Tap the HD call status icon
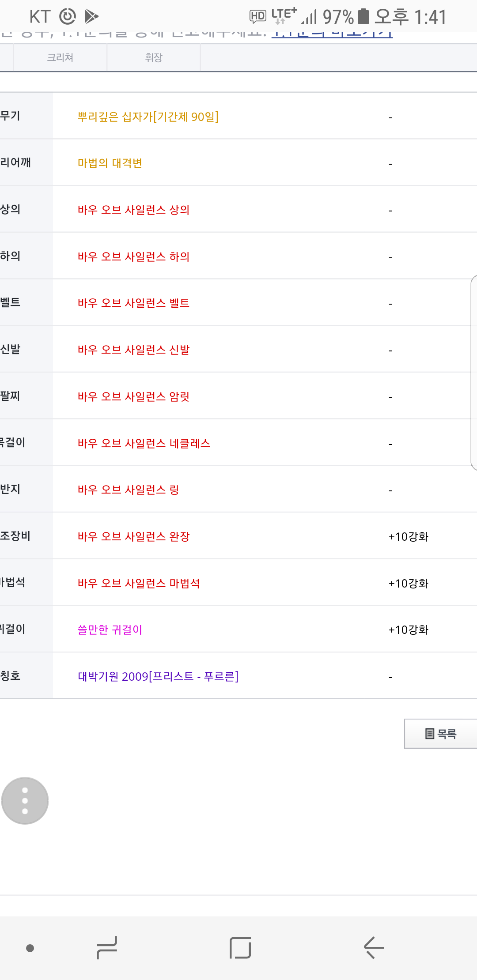Screen dimensions: 477x980 (258, 17)
